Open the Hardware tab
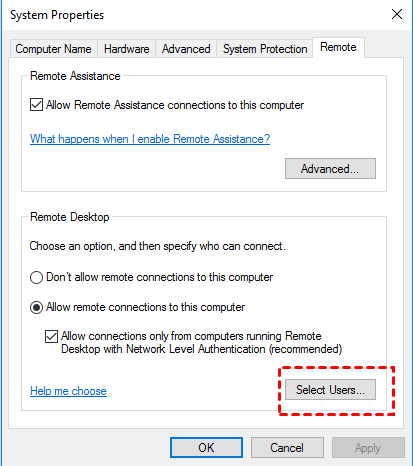 (126, 49)
